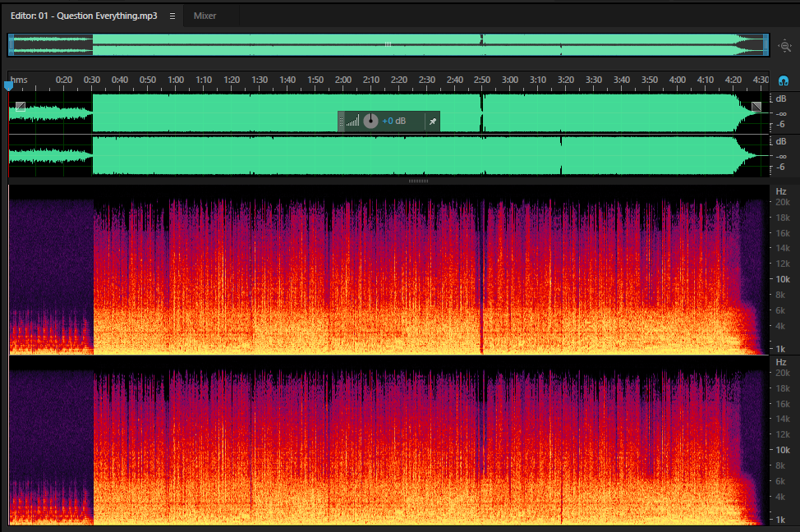Select the Editor: 01 - Question Everything.mp3 tab

click(x=84, y=16)
